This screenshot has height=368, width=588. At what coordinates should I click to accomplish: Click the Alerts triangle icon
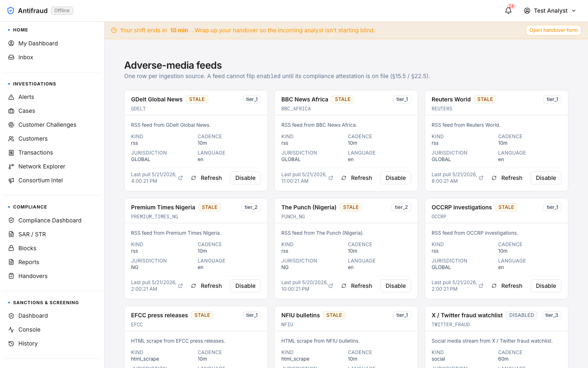pos(11,97)
